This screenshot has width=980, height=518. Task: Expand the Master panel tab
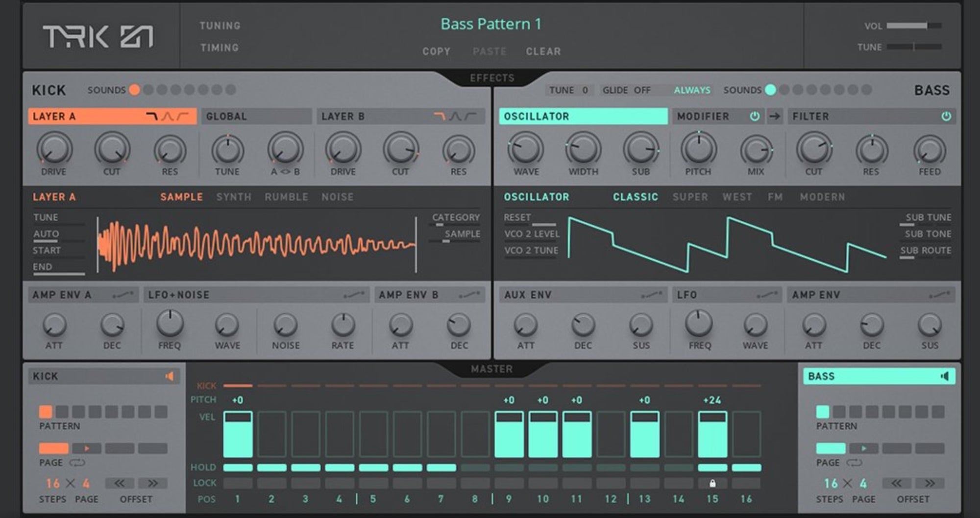coord(491,369)
